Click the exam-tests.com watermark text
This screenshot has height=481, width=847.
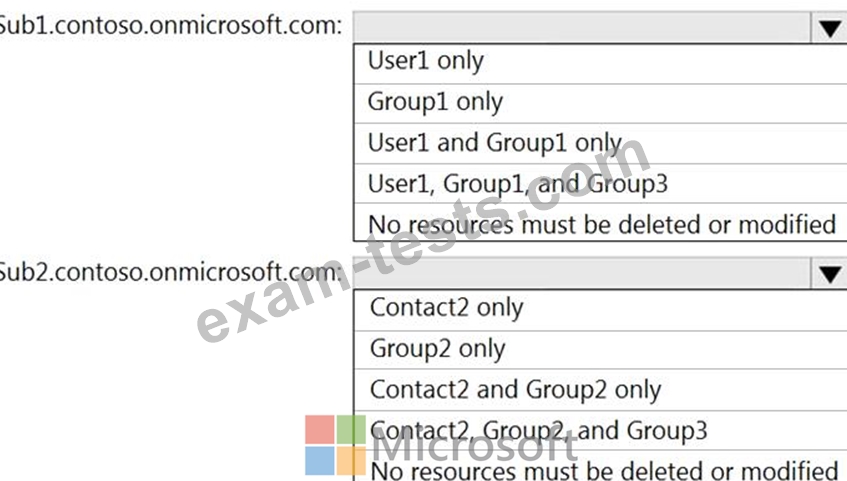click(x=424, y=239)
